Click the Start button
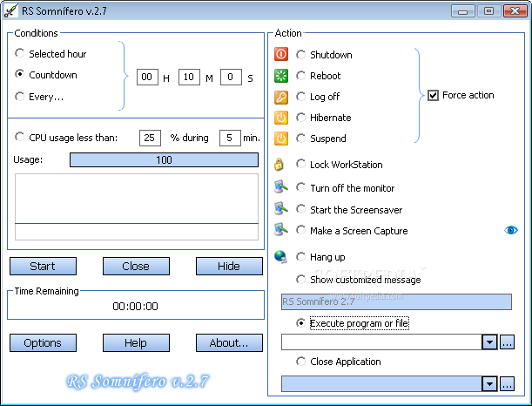The image size is (532, 406). 43,266
